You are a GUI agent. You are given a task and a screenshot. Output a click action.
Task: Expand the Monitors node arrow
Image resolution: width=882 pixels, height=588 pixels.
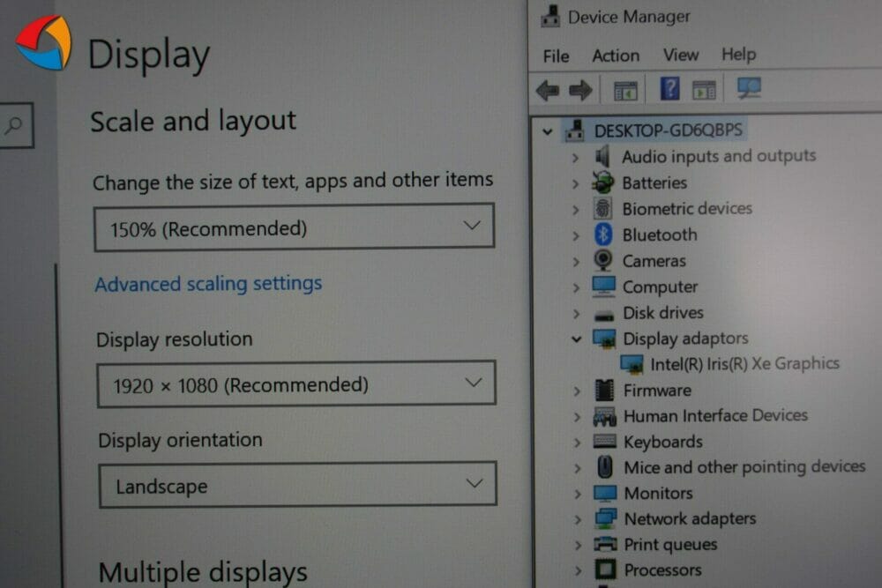[x=577, y=495]
